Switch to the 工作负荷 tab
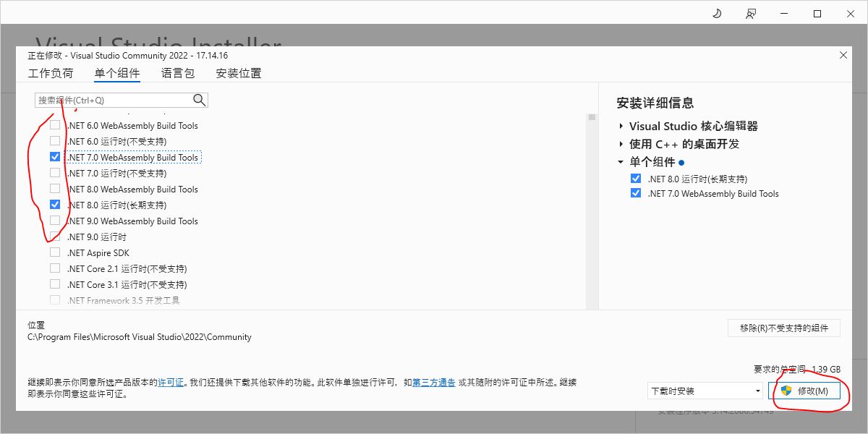Screen dimensions: 868x434 point(51,73)
